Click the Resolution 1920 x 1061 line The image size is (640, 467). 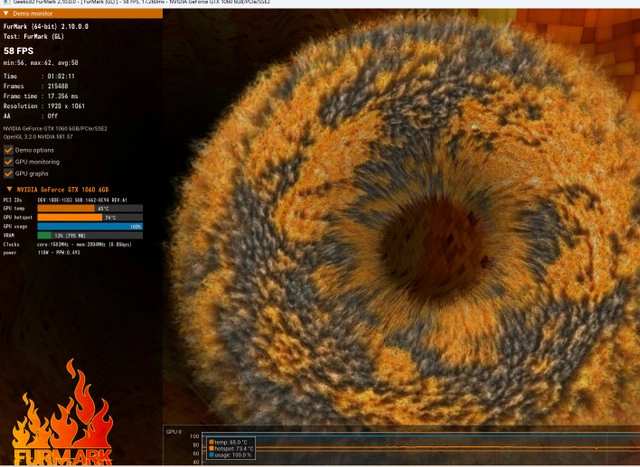(48, 105)
